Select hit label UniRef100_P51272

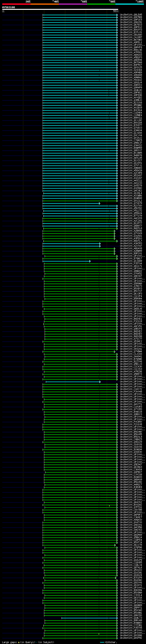point(131,211)
